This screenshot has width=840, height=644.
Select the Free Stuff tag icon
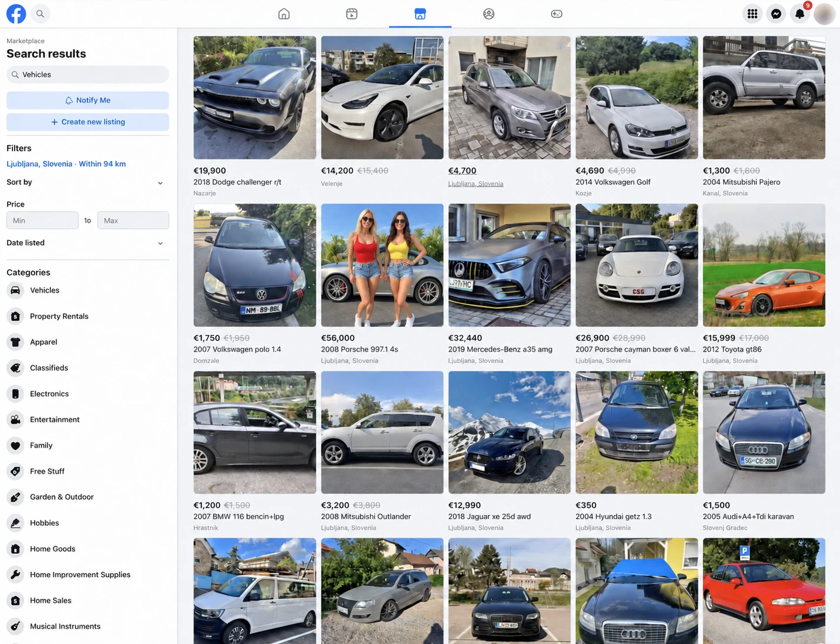tap(16, 471)
